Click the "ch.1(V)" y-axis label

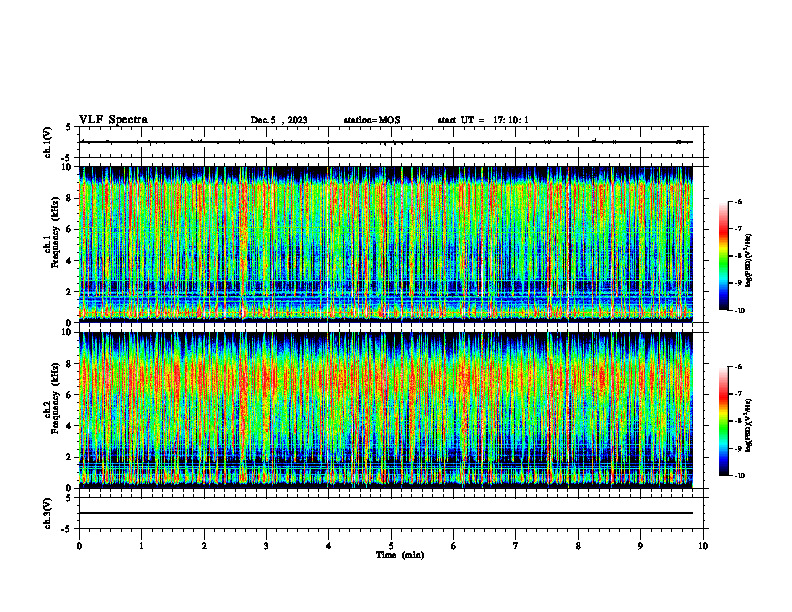tap(48, 142)
